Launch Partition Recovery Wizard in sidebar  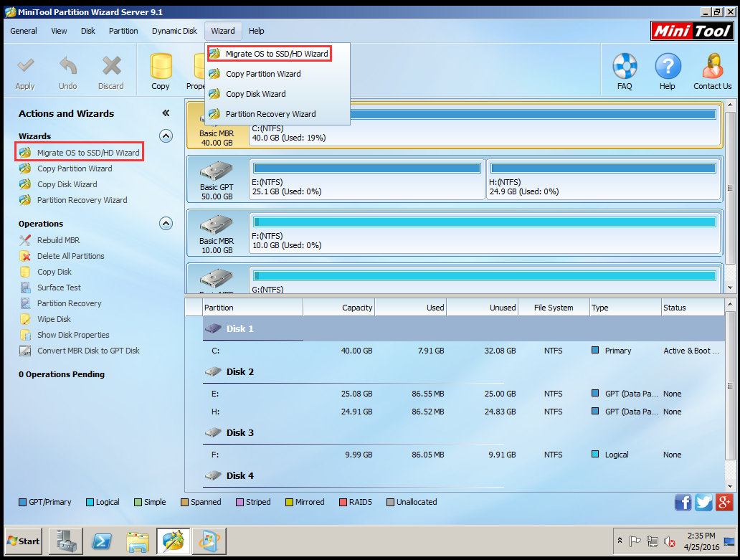[73, 200]
